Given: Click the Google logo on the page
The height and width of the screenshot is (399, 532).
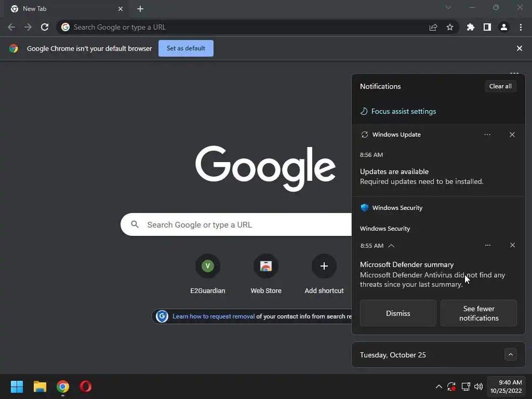Looking at the screenshot, I should pos(265,168).
